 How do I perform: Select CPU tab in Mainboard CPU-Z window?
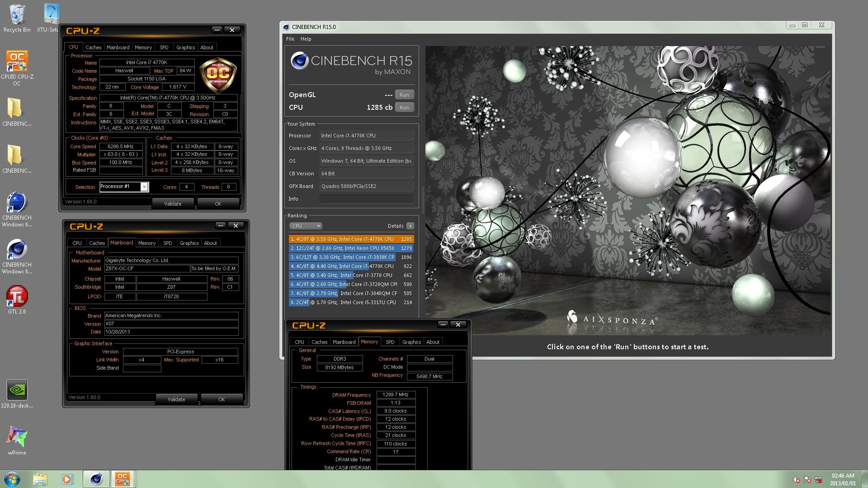(x=77, y=243)
